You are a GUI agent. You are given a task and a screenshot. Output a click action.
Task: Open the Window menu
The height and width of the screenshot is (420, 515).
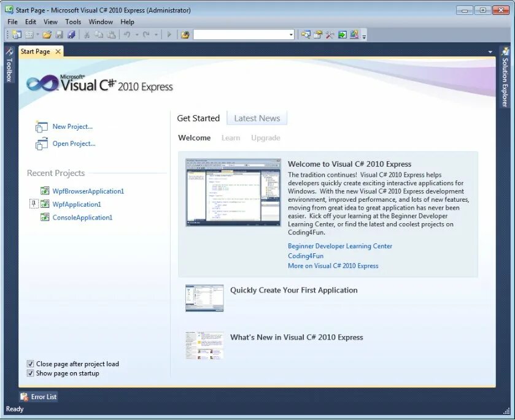tap(101, 22)
